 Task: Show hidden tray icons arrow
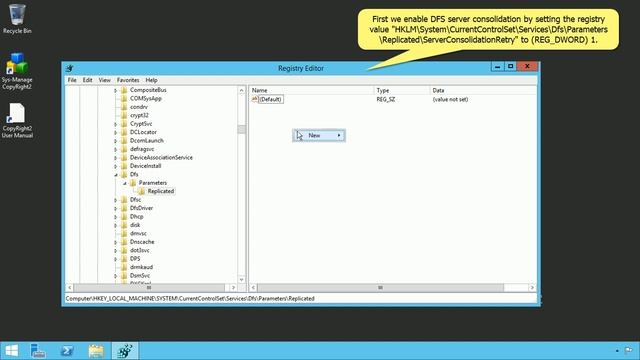[x=617, y=350]
